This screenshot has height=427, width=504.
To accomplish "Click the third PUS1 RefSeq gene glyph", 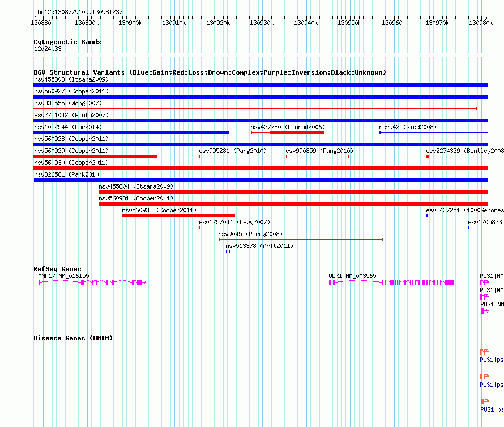I will click(485, 311).
